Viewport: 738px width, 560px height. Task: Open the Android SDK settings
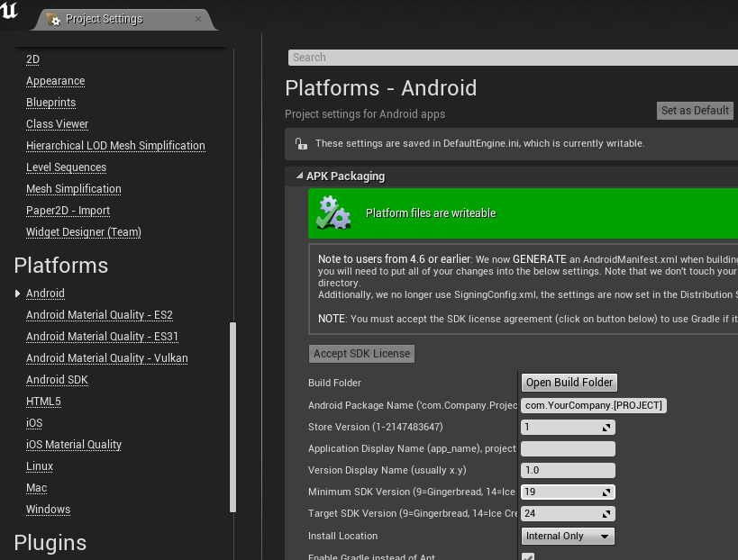point(57,380)
